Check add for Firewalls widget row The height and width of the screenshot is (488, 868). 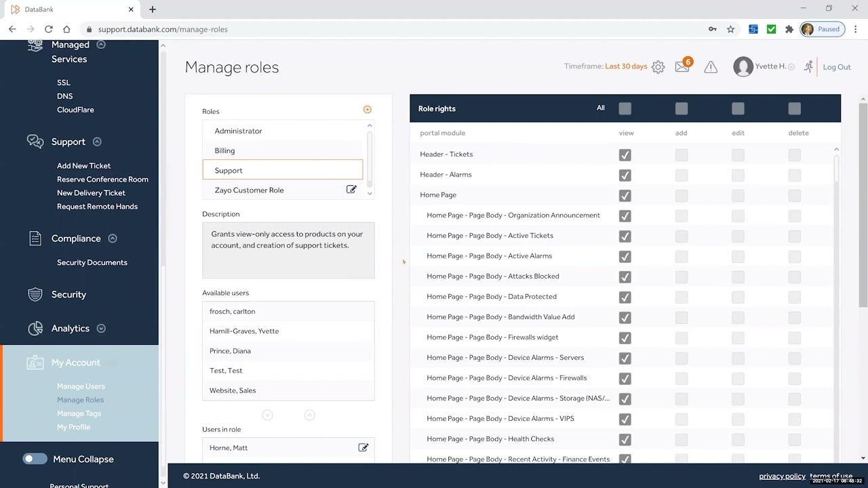tap(682, 338)
